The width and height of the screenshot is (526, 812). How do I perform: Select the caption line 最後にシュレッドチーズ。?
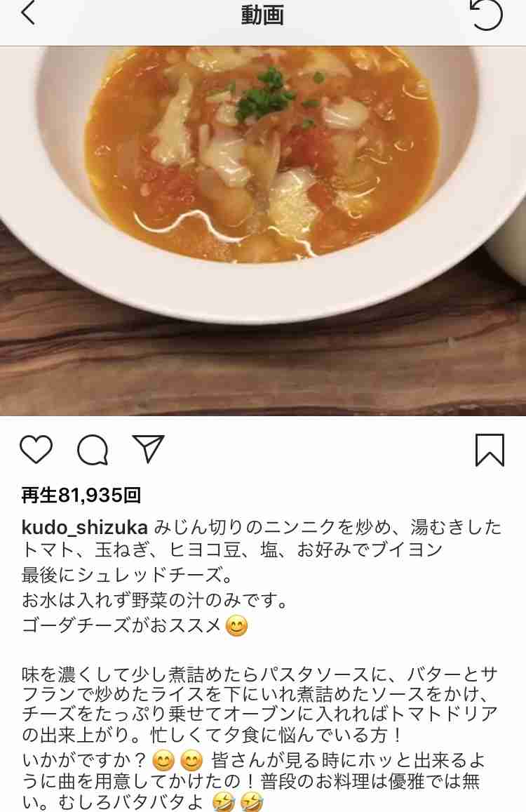tap(128, 575)
